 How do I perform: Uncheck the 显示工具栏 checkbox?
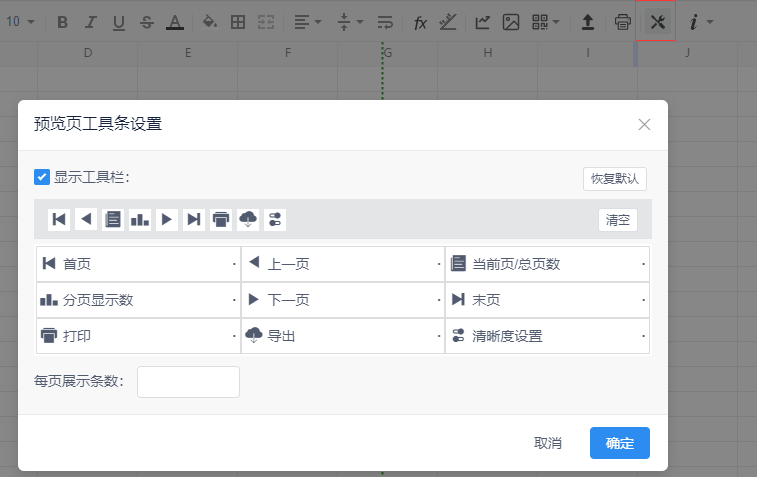point(42,177)
